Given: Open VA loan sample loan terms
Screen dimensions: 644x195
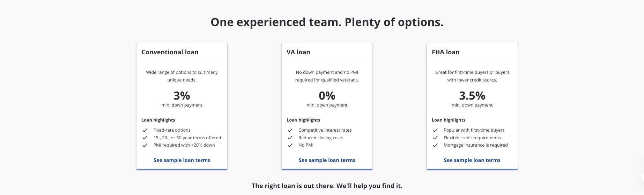Looking at the screenshot, I should [x=327, y=160].
